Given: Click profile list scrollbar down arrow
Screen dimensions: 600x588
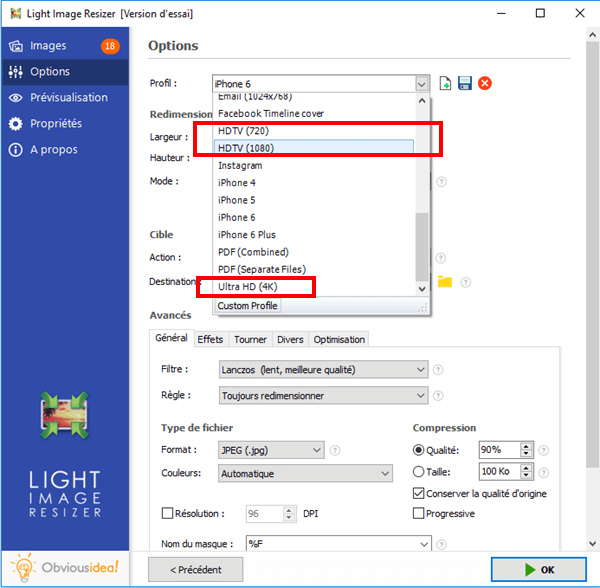Looking at the screenshot, I should point(422,289).
